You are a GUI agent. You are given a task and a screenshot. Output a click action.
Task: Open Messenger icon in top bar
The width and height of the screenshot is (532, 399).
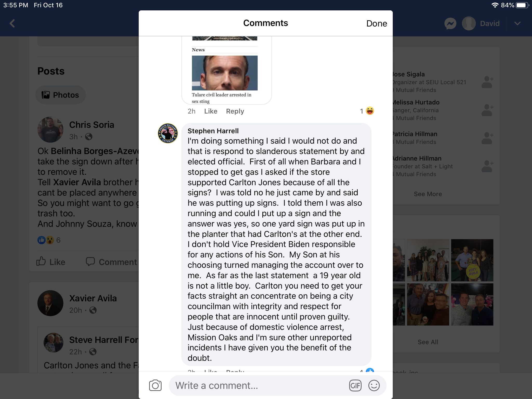click(x=450, y=23)
